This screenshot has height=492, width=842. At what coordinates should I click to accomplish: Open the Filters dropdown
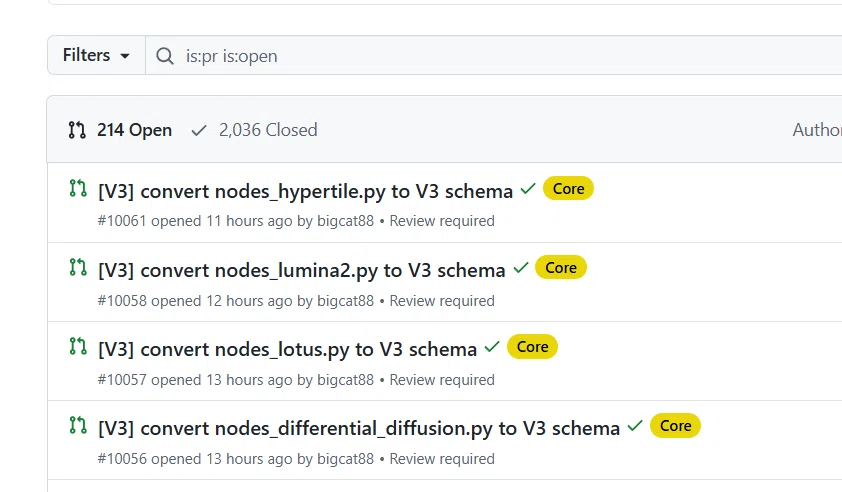(96, 55)
